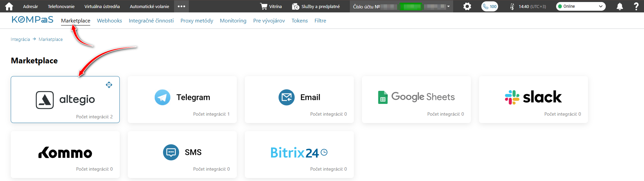Switch to the Webhooks tab
The image size is (644, 181).
pyautogui.click(x=109, y=20)
